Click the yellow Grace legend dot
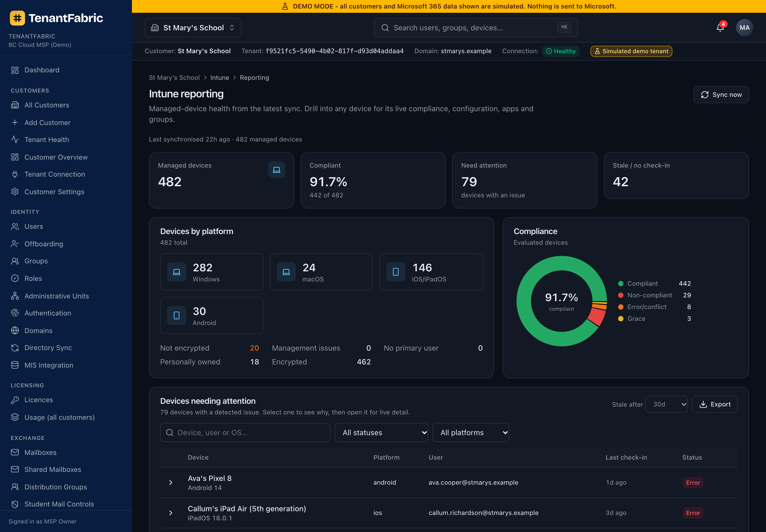The width and height of the screenshot is (766, 532). [621, 319]
